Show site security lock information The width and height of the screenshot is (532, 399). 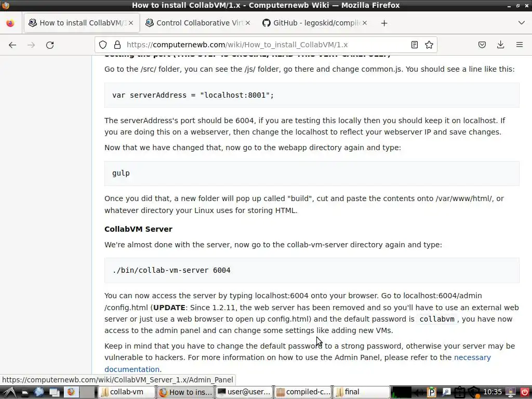point(117,45)
